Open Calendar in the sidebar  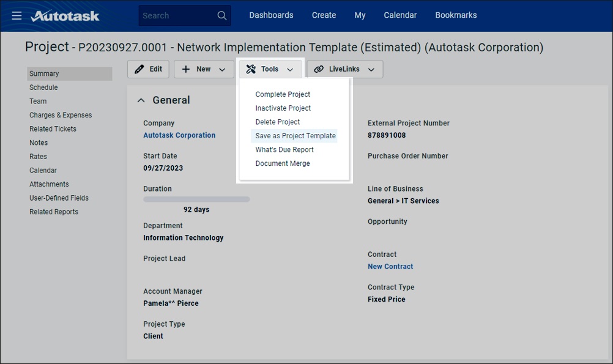[x=43, y=171]
